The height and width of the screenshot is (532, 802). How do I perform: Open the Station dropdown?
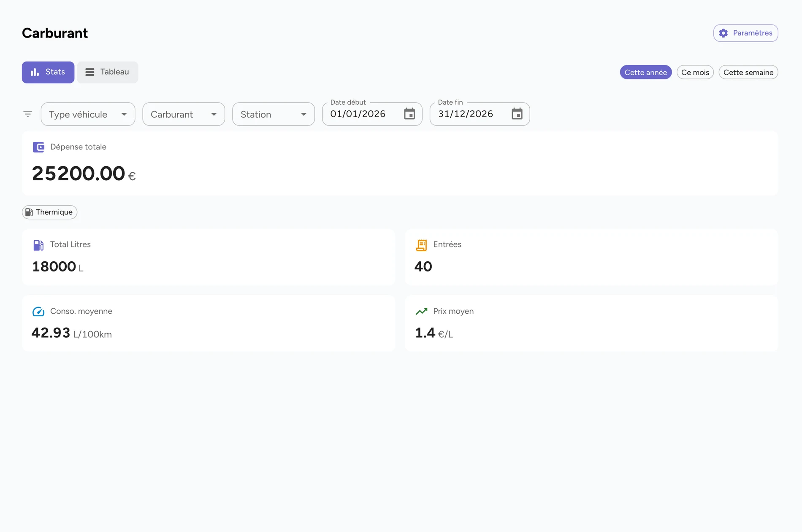[x=274, y=114]
